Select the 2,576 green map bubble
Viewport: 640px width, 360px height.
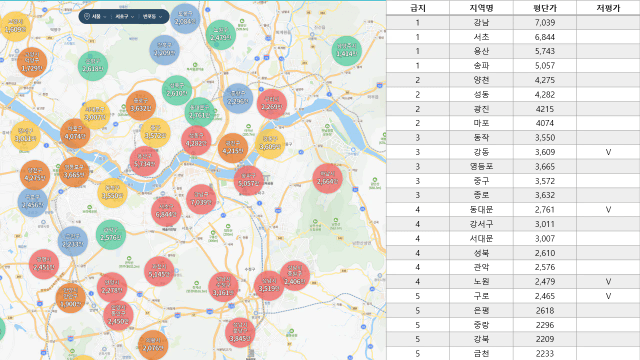click(111, 234)
